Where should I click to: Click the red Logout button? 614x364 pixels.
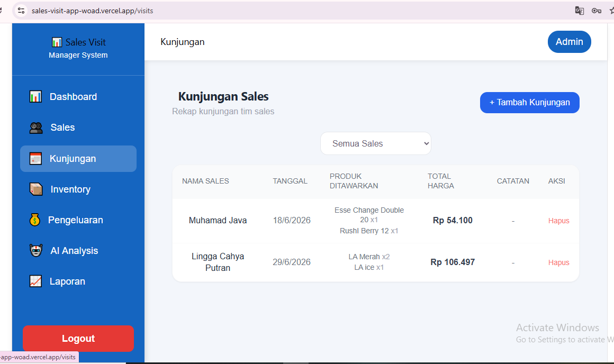78,339
